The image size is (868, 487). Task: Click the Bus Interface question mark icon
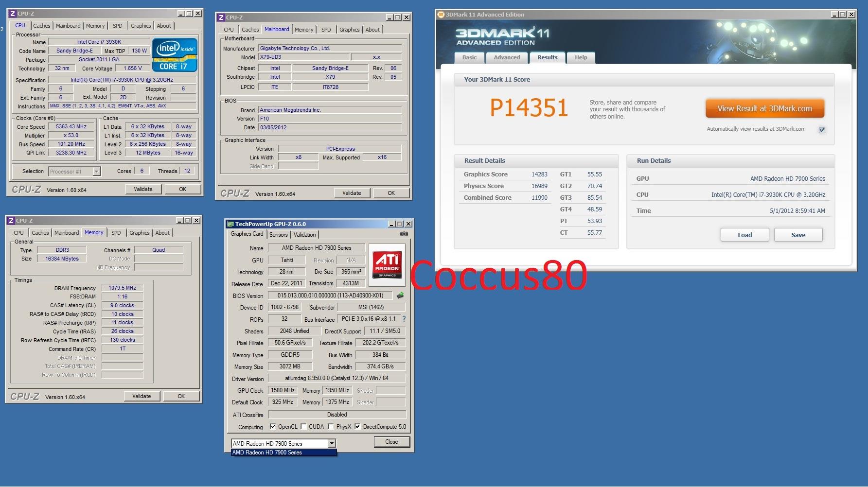click(404, 319)
